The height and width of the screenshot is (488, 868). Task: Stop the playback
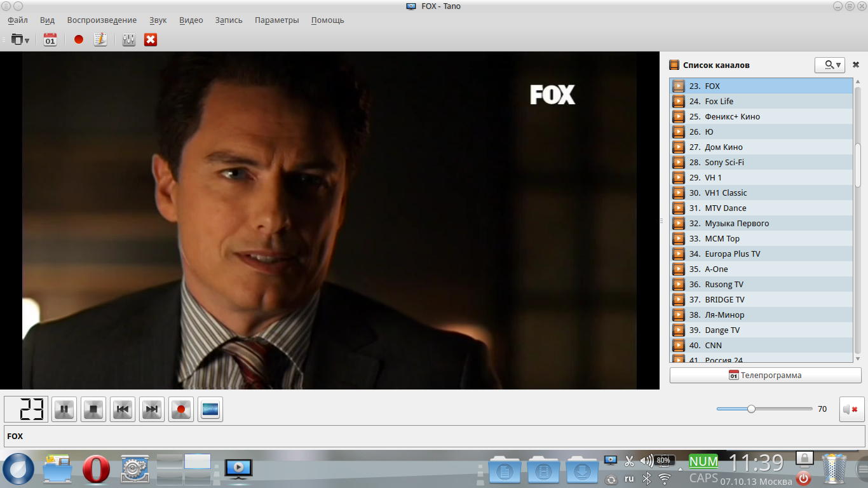point(93,409)
